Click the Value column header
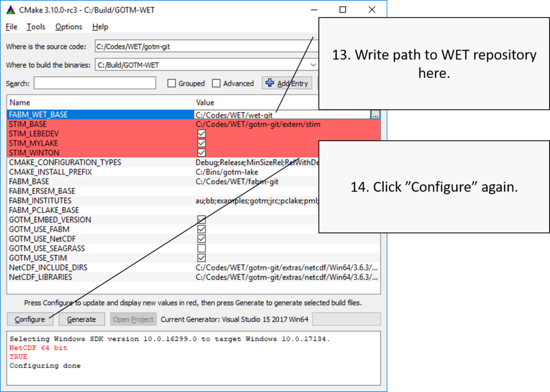Screen dimensions: 550x392 point(255,102)
